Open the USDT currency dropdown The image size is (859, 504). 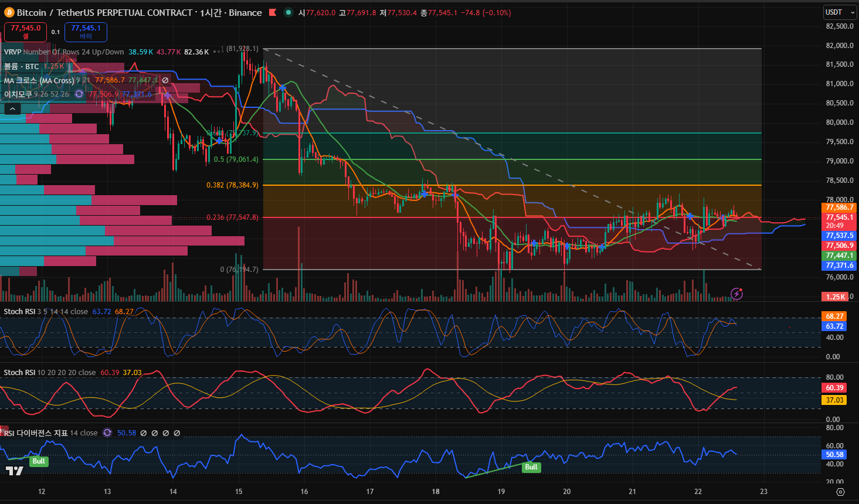[840, 12]
